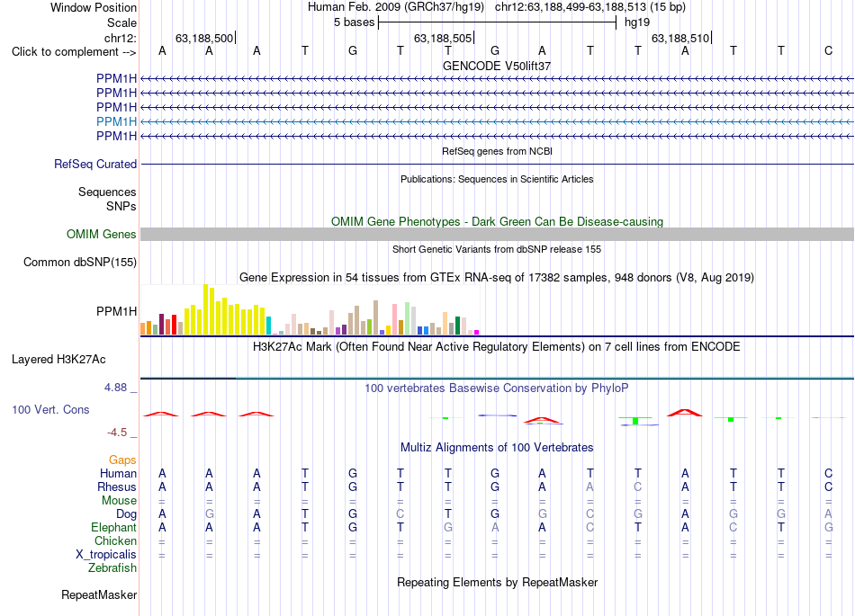The image size is (855, 616).
Task: Click the gray OMIM Genes bar
Action: click(497, 234)
